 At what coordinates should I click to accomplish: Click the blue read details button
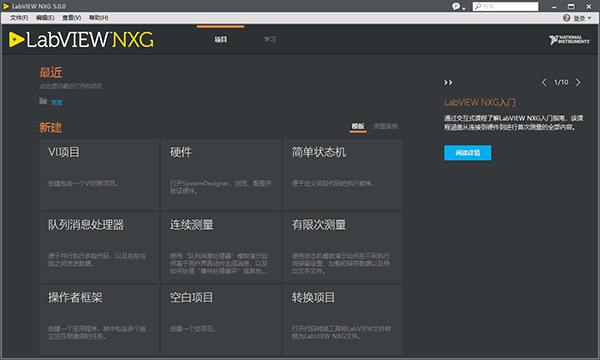468,153
